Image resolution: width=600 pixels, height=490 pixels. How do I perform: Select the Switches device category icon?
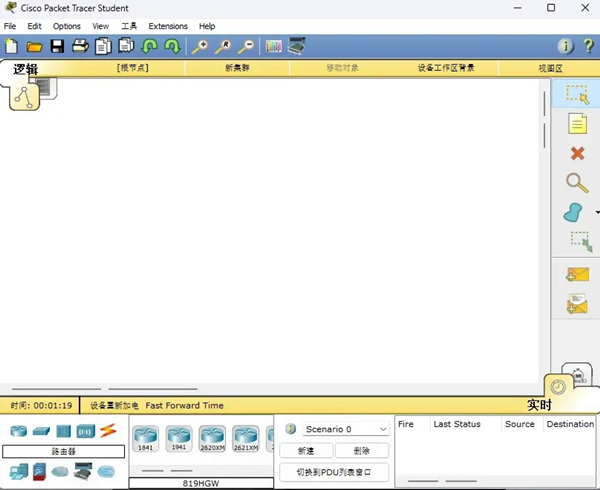(41, 431)
